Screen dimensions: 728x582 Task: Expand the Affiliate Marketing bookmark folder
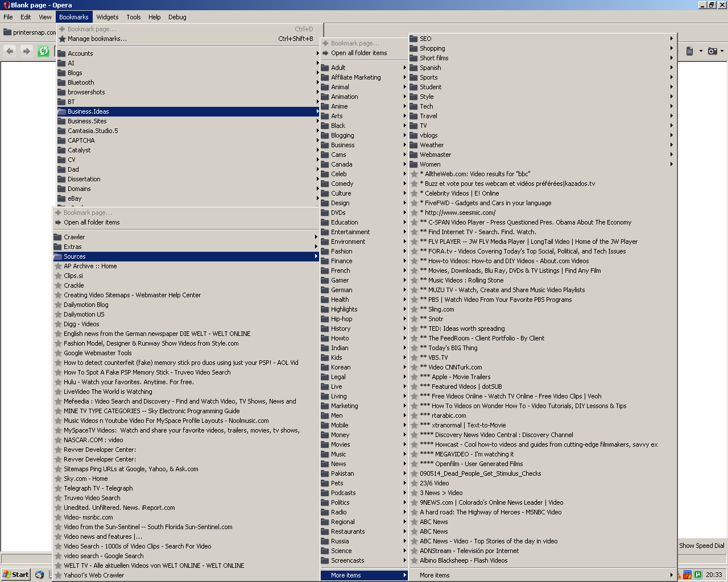click(356, 77)
